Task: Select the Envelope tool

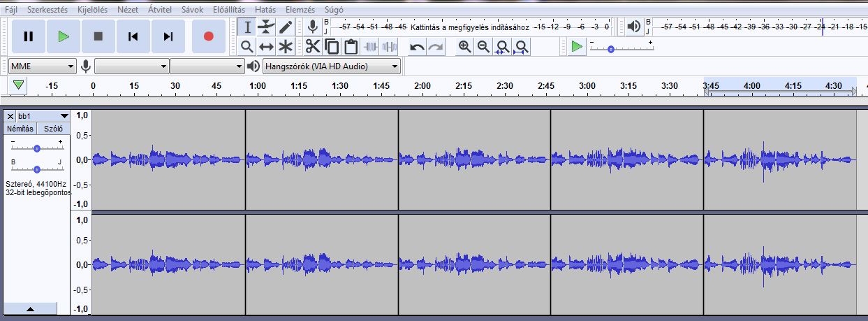Action: pos(266,27)
